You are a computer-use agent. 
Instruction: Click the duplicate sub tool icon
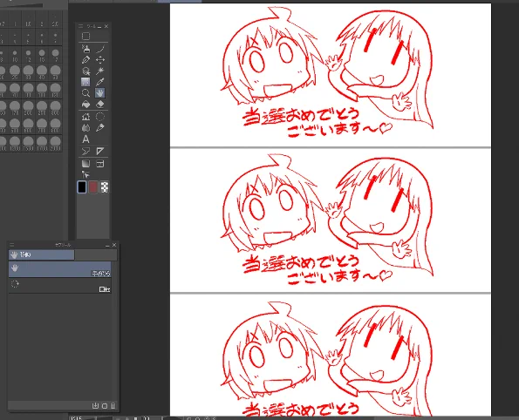point(105,405)
